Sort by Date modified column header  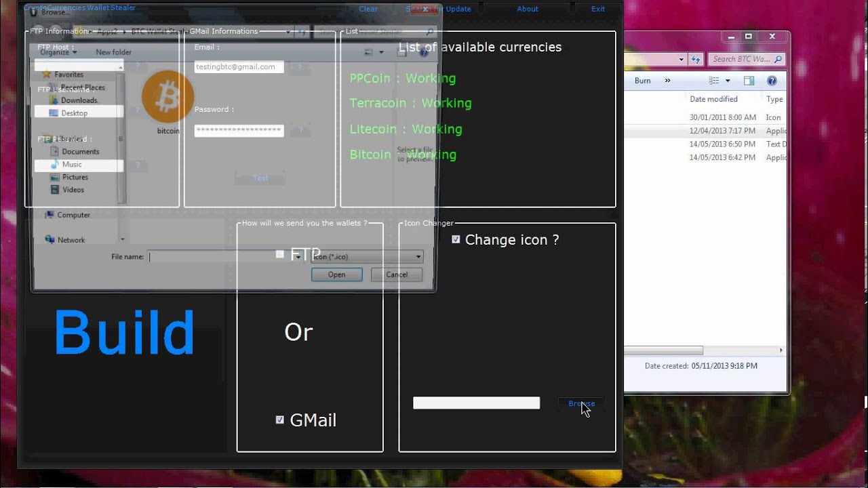click(x=713, y=99)
